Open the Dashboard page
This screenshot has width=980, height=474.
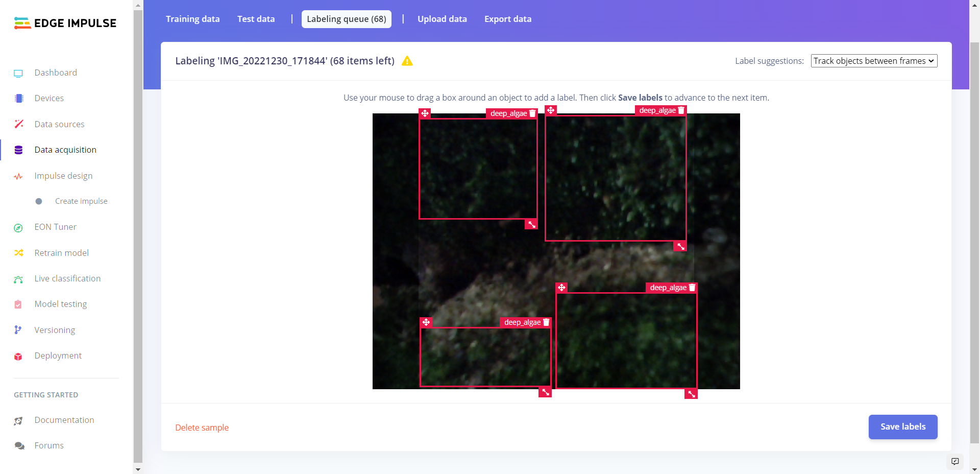click(56, 73)
